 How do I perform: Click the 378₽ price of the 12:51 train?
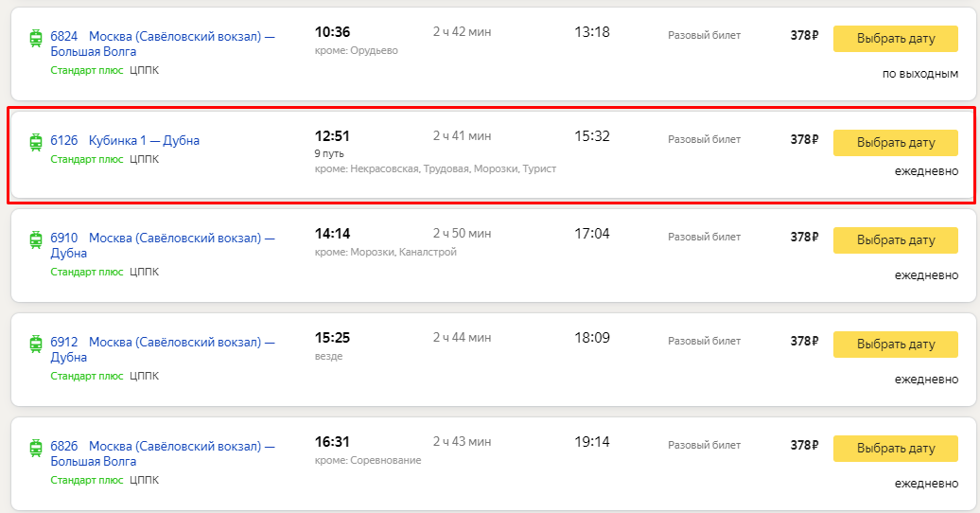point(804,139)
